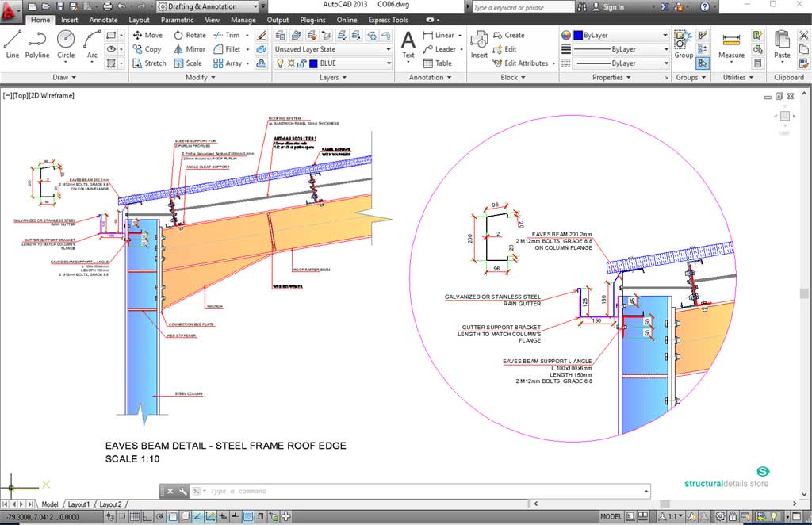Choose the Mirror tool
The height and width of the screenshot is (525, 812).
point(189,49)
